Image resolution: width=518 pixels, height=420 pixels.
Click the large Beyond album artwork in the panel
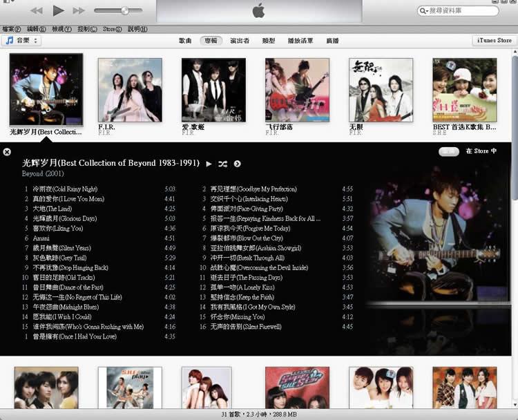click(x=438, y=235)
